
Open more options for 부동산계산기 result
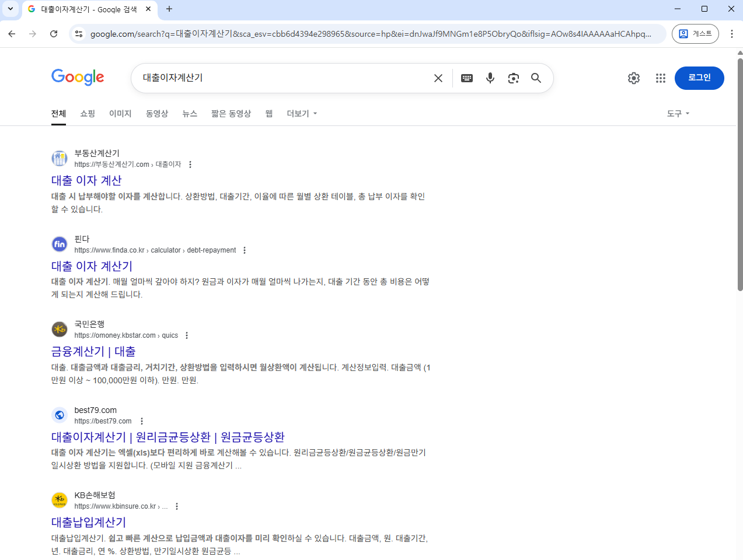click(x=190, y=164)
